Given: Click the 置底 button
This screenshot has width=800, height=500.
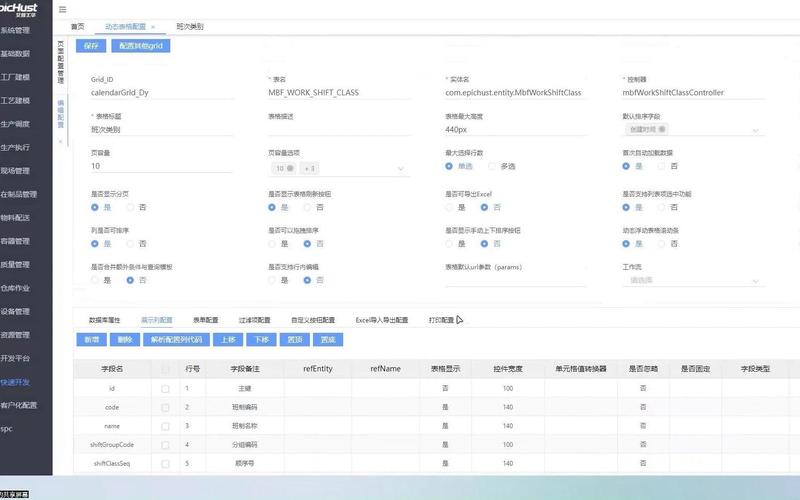Looking at the screenshot, I should (328, 340).
